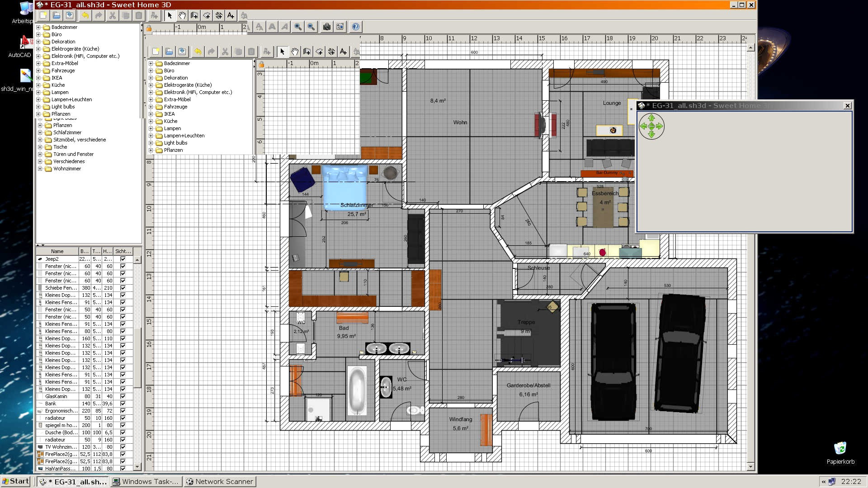This screenshot has width=868, height=488.
Task: Click the center diamond of 3D navigation pad
Action: [651, 127]
